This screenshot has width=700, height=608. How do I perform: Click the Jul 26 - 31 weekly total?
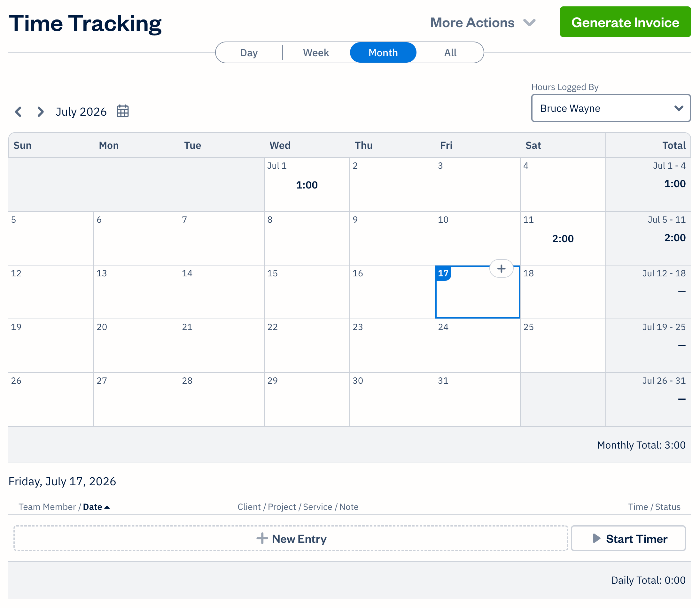click(649, 400)
